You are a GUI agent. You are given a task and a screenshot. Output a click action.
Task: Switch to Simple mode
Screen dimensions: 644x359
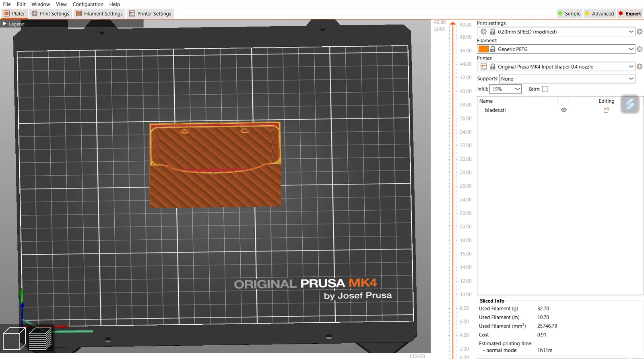click(569, 14)
